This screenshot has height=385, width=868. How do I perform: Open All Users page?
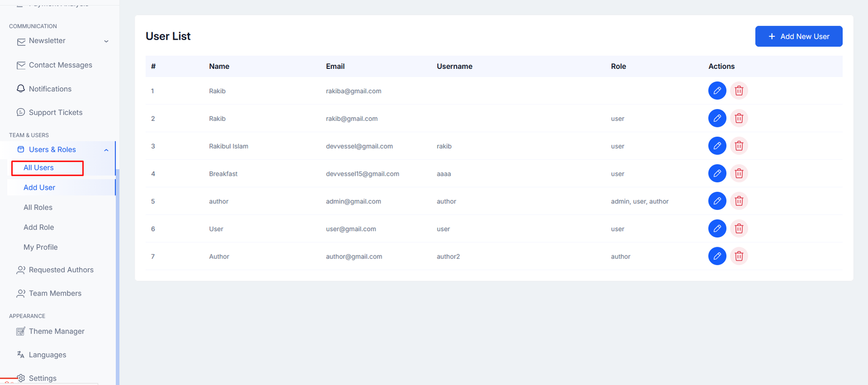point(39,168)
